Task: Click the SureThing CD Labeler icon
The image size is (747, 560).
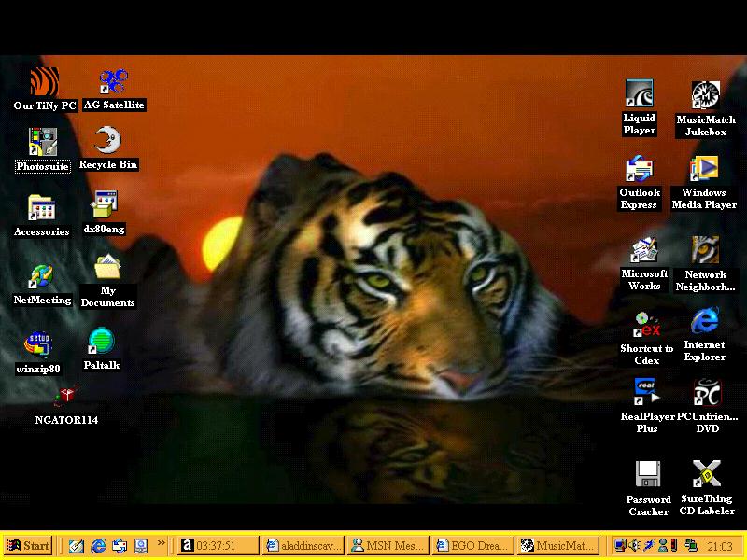Action: point(706,474)
